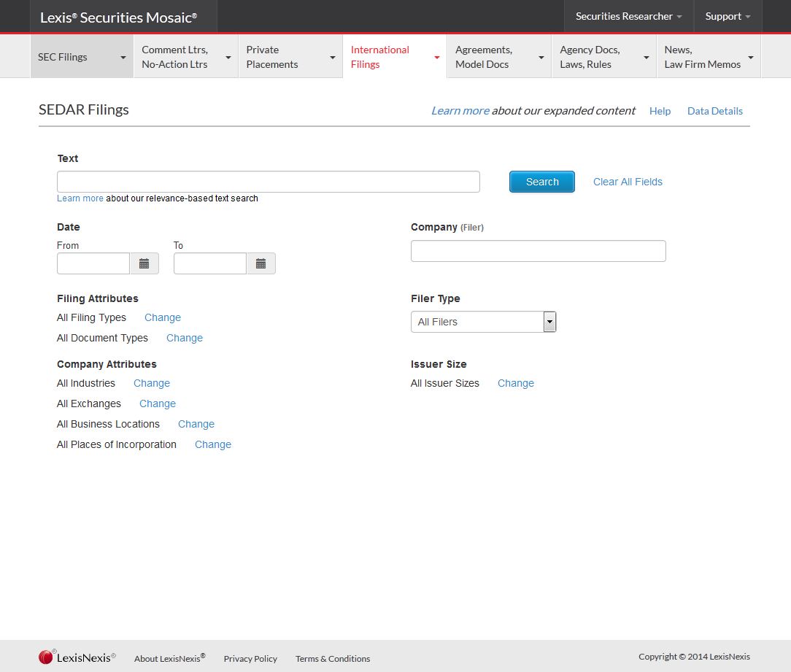
Task: Click Learn more about relevance-based search
Action: [80, 198]
